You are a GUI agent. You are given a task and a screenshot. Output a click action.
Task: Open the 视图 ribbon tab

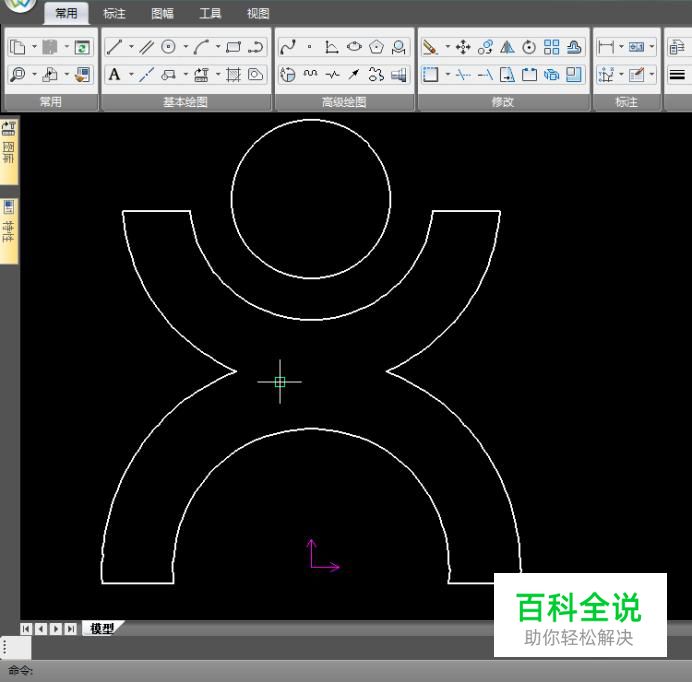[258, 13]
